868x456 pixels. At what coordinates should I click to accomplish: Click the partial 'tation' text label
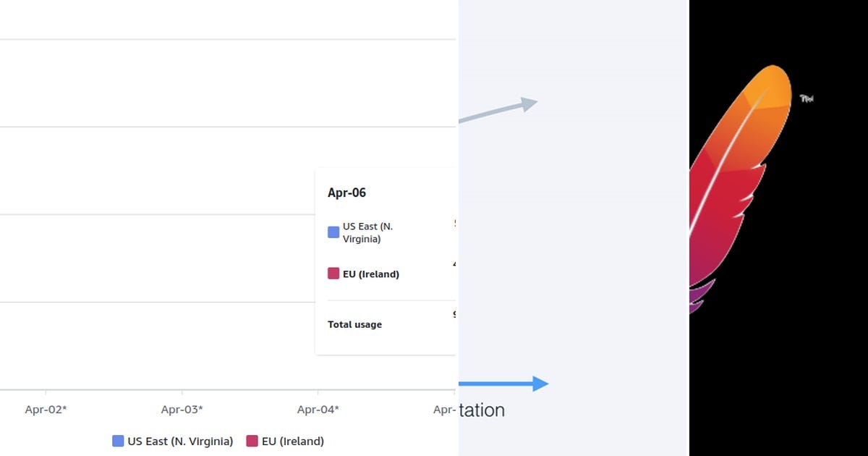pyautogui.click(x=482, y=410)
